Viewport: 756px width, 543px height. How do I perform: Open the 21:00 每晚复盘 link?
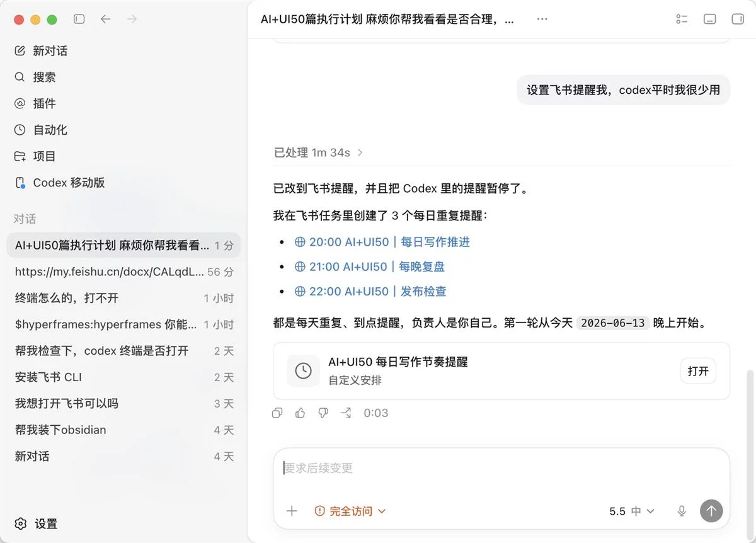(370, 267)
